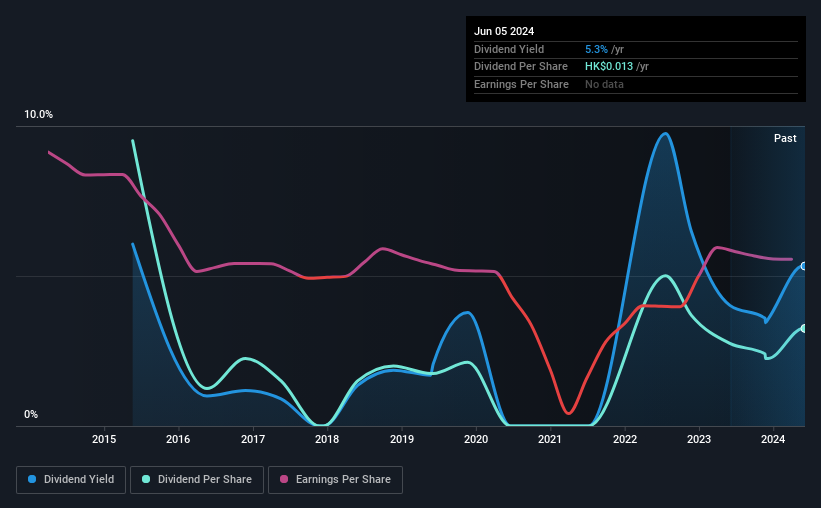Click the 2021 x-axis label
The width and height of the screenshot is (821, 508).
click(550, 439)
